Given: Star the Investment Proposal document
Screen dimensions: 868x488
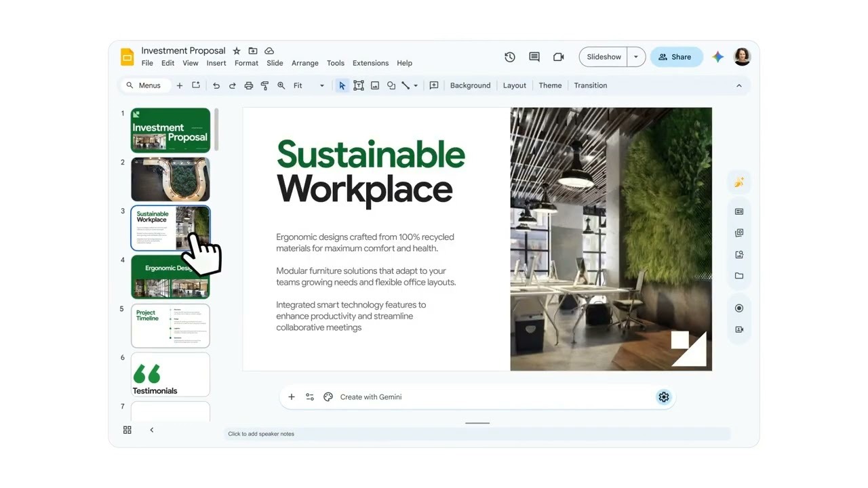Looking at the screenshot, I should [237, 51].
